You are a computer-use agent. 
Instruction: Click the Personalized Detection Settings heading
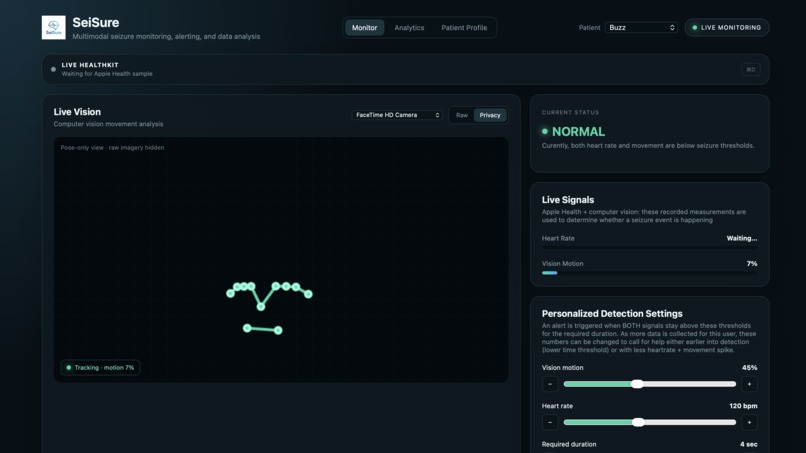point(612,314)
